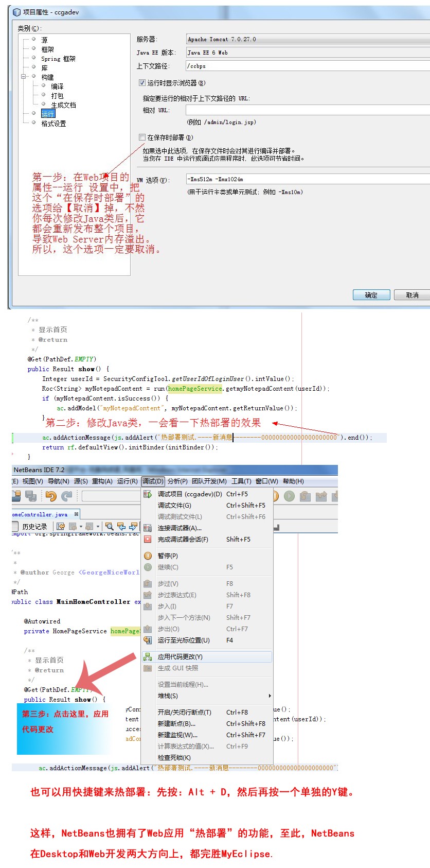This screenshot has height=868, width=430.
Task: Toggle the 在保存时部署 checkbox
Action: click(142, 137)
